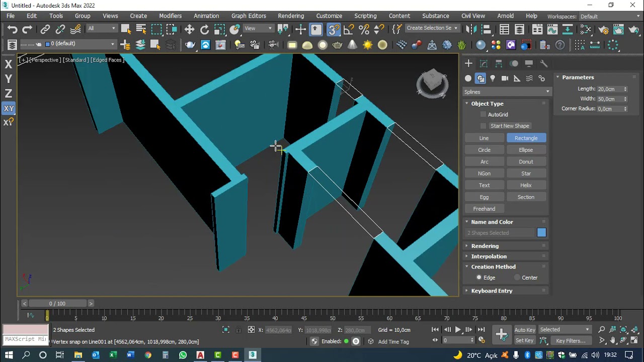Open the All selection filter dropdown
Viewport: 644px width, 362px height.
coord(102,29)
